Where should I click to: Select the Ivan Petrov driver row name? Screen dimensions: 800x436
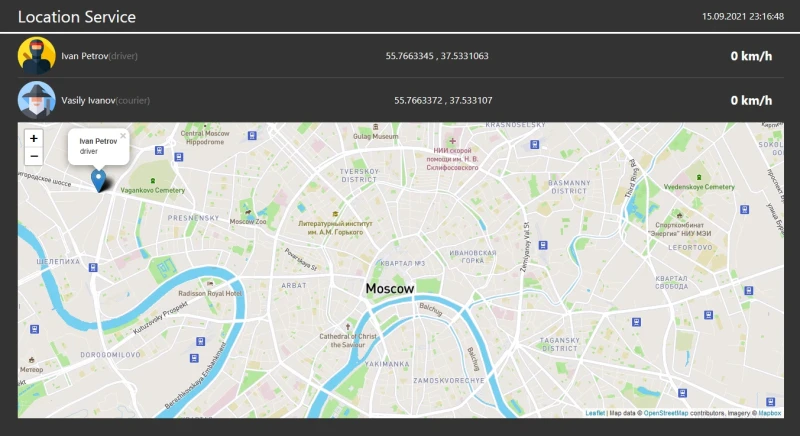pyautogui.click(x=84, y=56)
